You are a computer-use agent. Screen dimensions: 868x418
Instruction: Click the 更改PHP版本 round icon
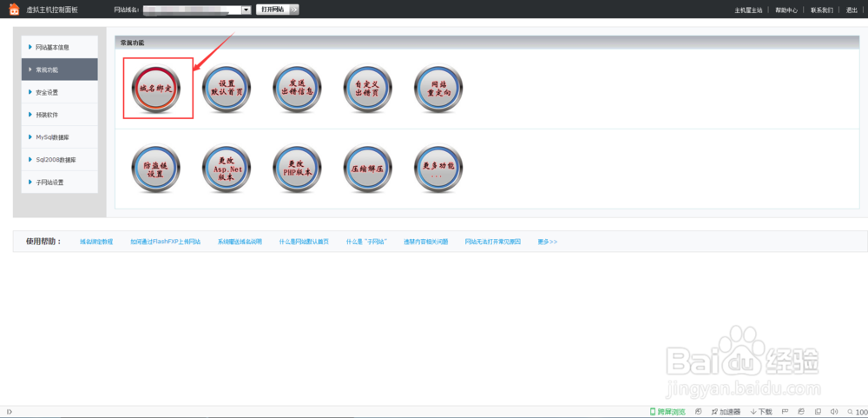coord(297,169)
